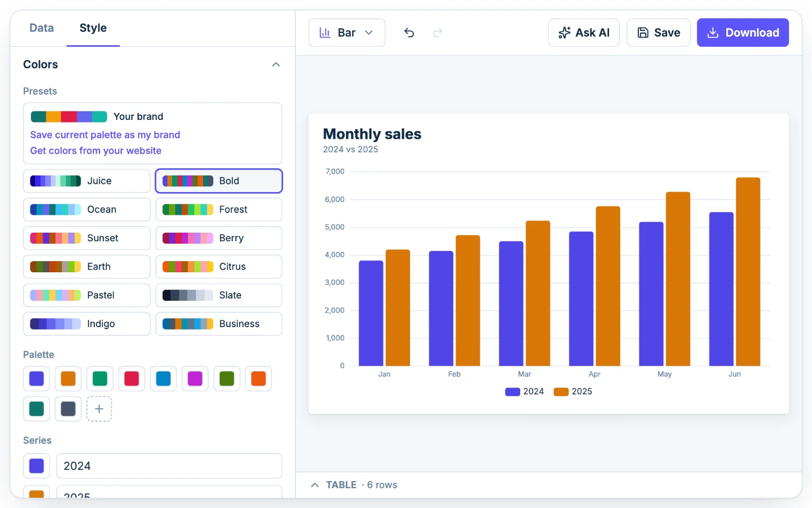Click the 2024 series name field
The height and width of the screenshot is (508, 812).
point(169,466)
